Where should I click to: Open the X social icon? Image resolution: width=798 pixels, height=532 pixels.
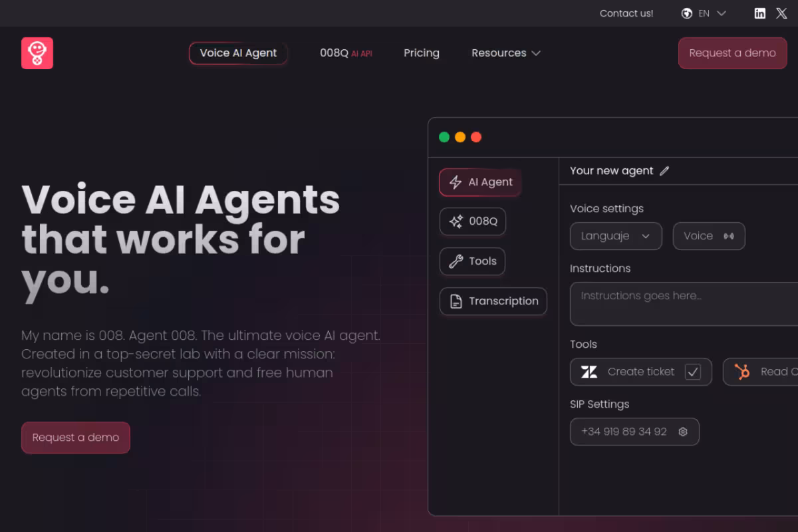[x=781, y=13]
